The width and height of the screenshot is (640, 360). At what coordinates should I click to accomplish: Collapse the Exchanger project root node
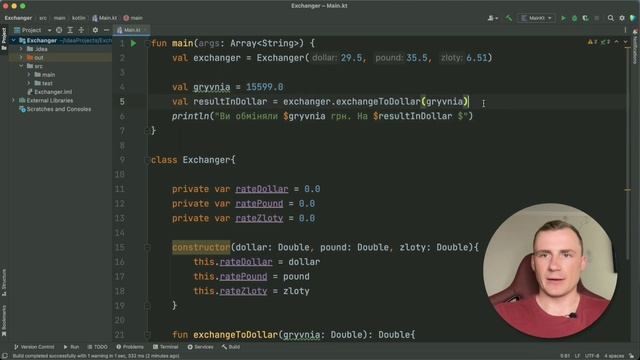[x=13, y=40]
